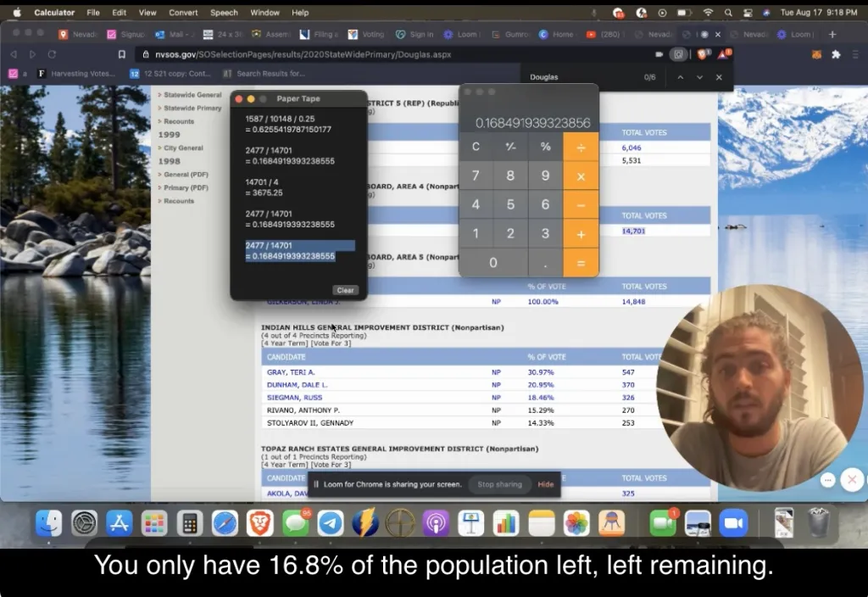
Task: Launch the App Store from the Dock
Action: [x=119, y=522]
